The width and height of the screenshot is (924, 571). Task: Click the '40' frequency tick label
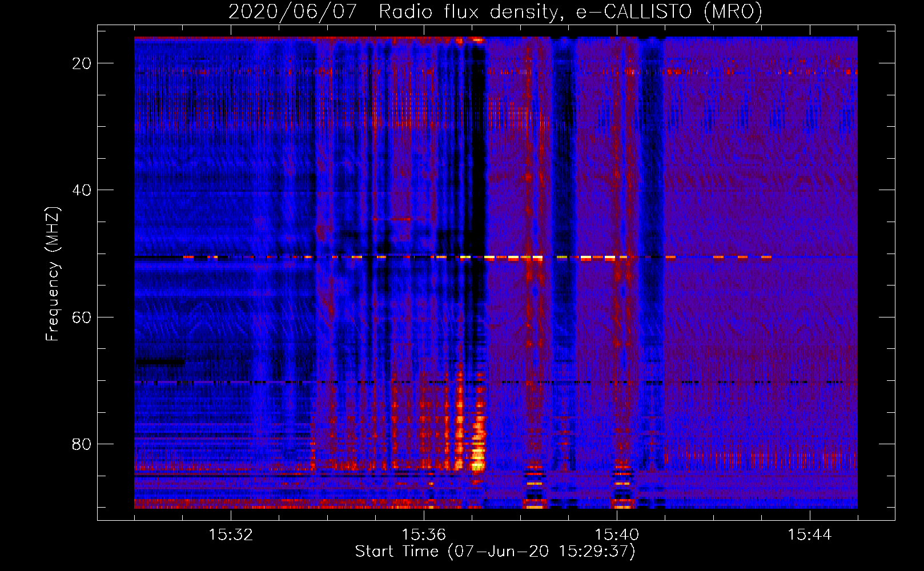point(82,190)
